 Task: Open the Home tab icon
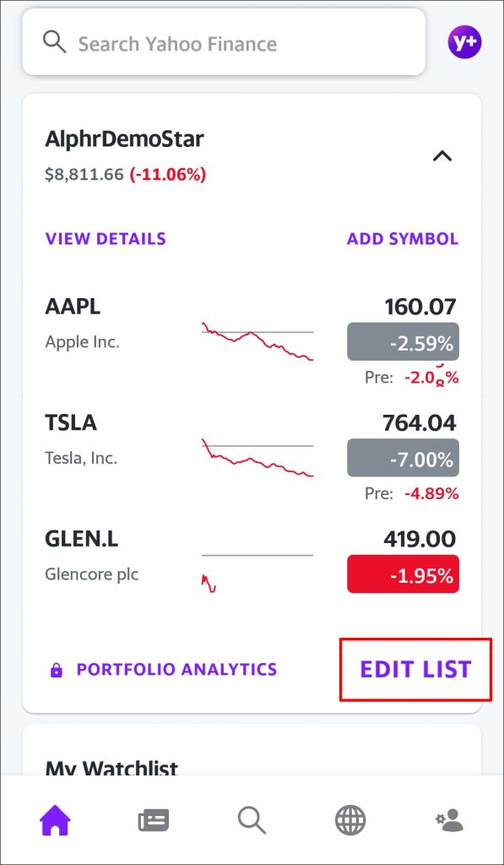54,819
